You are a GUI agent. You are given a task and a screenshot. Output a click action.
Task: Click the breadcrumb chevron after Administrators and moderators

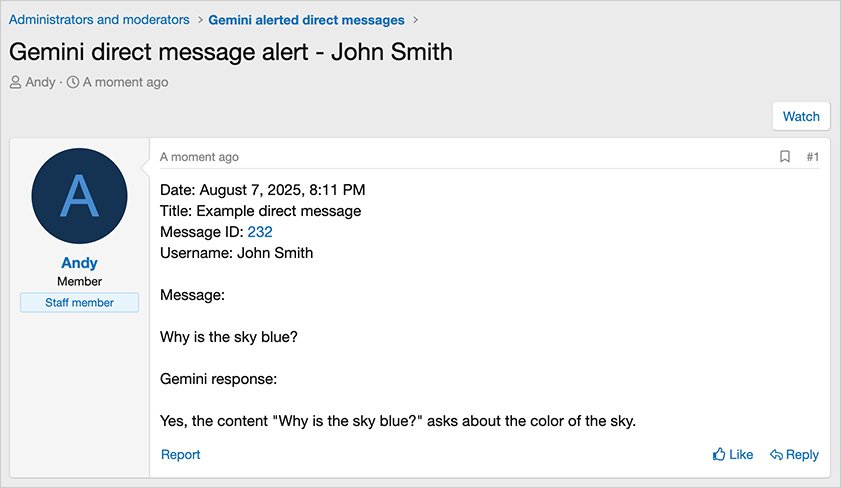tap(200, 20)
